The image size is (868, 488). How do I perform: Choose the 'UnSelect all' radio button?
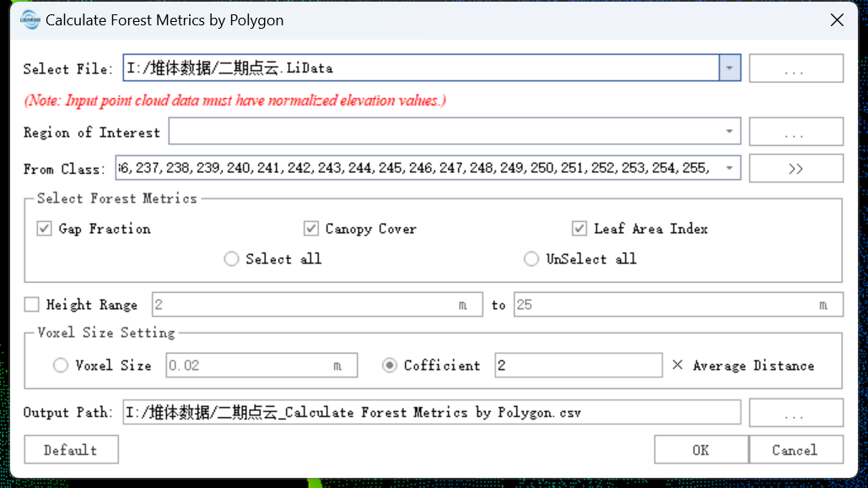tap(531, 258)
